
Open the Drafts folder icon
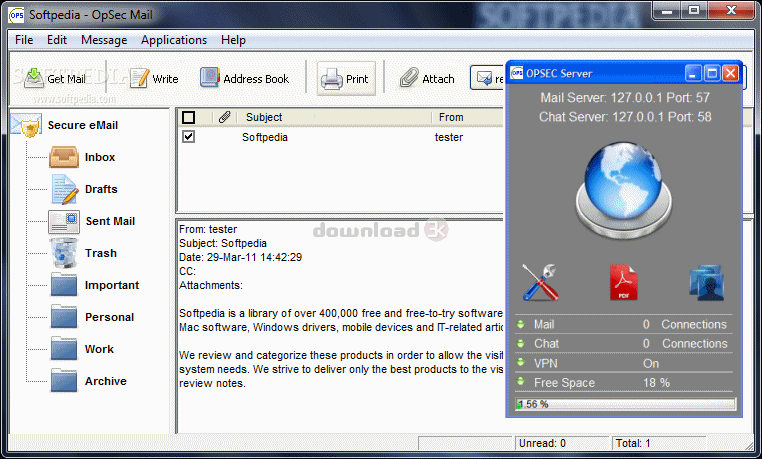pos(65,189)
